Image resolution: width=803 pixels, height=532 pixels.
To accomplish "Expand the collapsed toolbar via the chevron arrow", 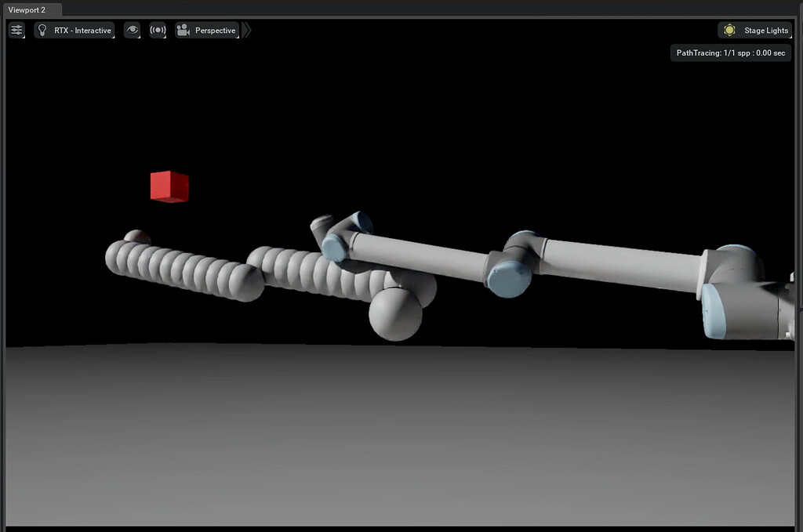I will pos(246,29).
